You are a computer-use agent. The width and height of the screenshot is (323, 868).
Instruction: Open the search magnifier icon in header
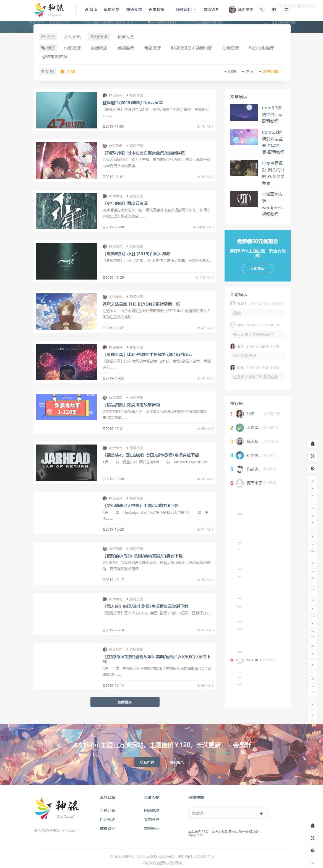(261, 10)
